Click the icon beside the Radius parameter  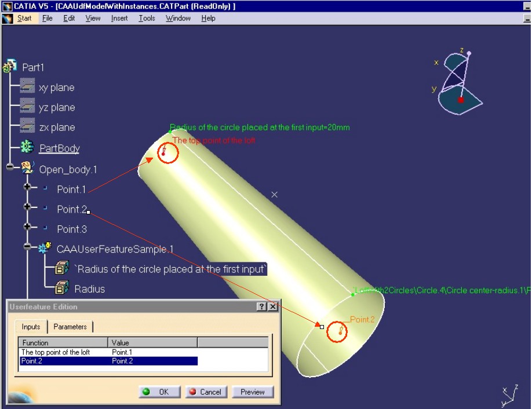(x=62, y=288)
